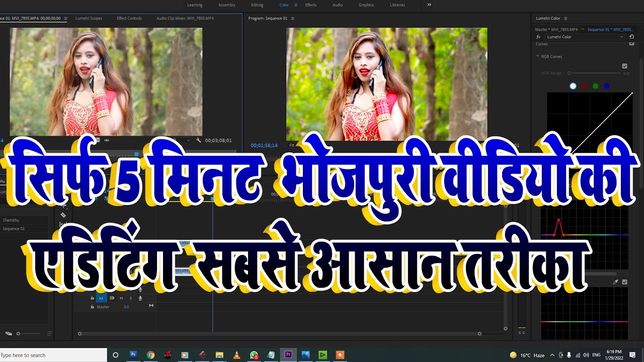Select the Razor tool
The height and width of the screenshot is (362, 644).
coord(63,215)
